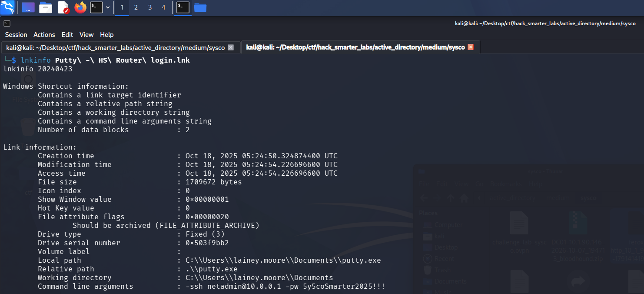
Task: Click the terminal window's title bar icon
Action: 7,23
